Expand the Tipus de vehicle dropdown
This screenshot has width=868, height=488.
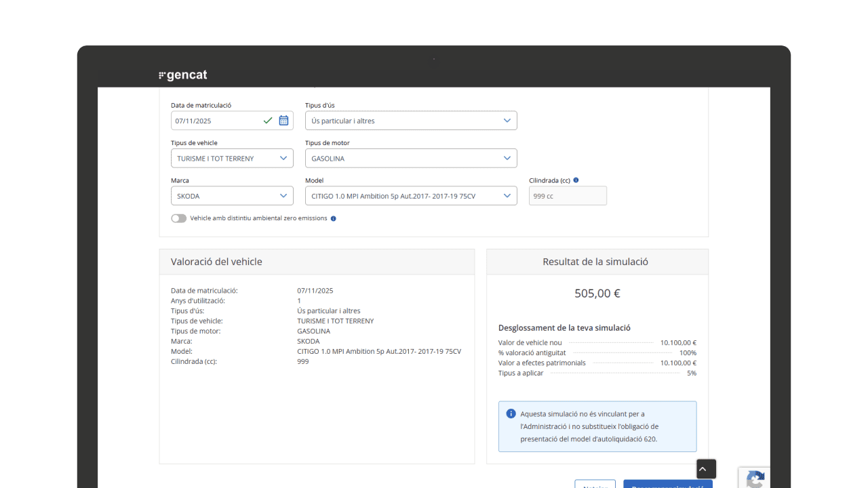click(x=232, y=159)
